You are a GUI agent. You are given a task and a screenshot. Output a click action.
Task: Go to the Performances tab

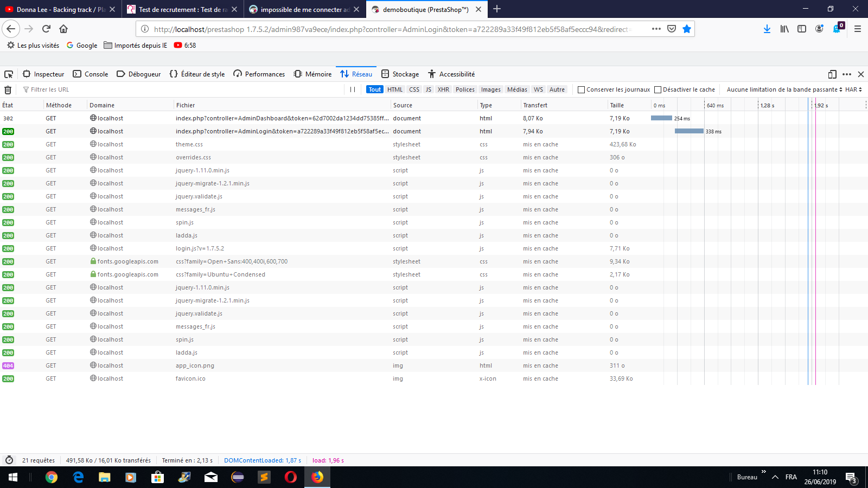point(259,74)
